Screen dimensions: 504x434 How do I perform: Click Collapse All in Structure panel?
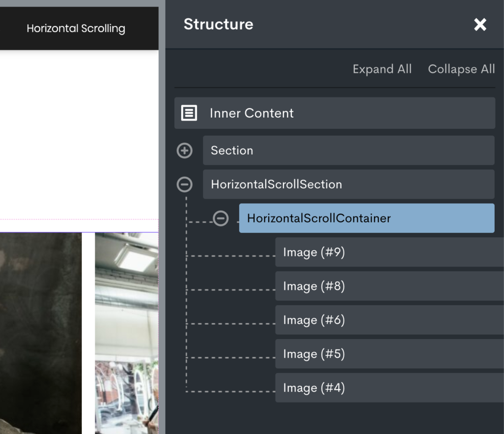pos(461,69)
